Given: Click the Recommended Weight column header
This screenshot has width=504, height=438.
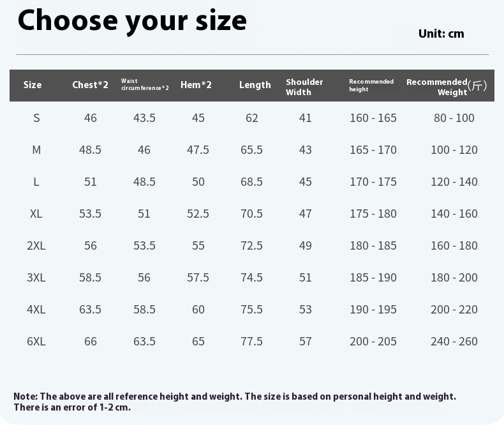Looking at the screenshot, I should pyautogui.click(x=445, y=87).
